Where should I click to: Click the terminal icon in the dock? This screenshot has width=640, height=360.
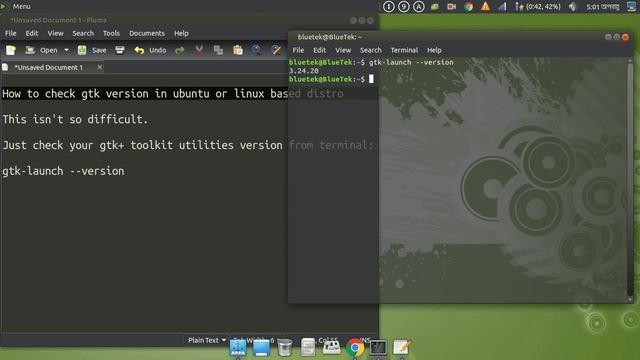[378, 348]
